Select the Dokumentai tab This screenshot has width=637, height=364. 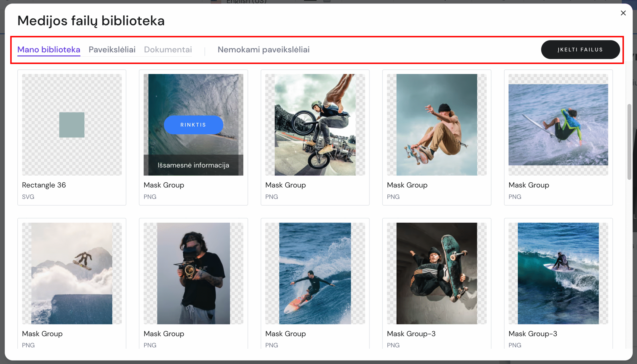point(168,50)
